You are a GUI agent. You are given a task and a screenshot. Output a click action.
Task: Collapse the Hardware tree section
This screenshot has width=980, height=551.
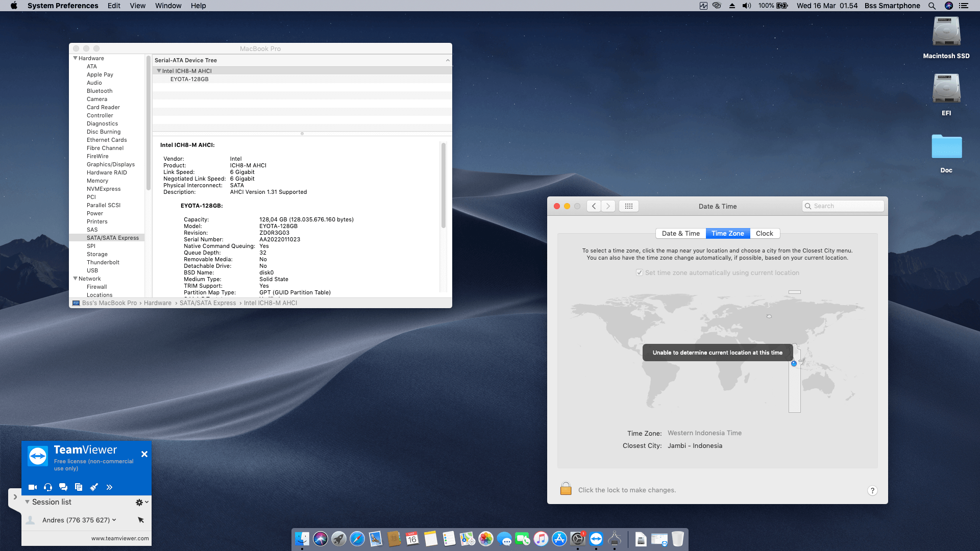coord(75,58)
